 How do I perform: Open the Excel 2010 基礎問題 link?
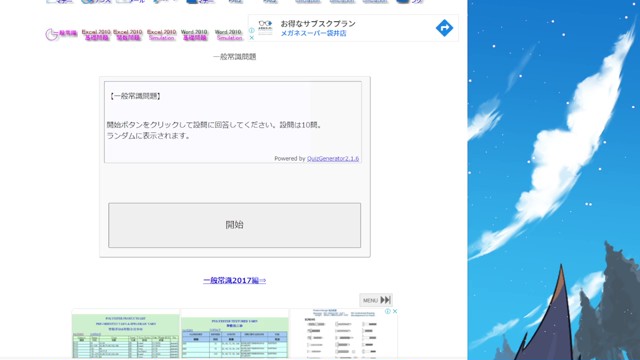(x=96, y=35)
